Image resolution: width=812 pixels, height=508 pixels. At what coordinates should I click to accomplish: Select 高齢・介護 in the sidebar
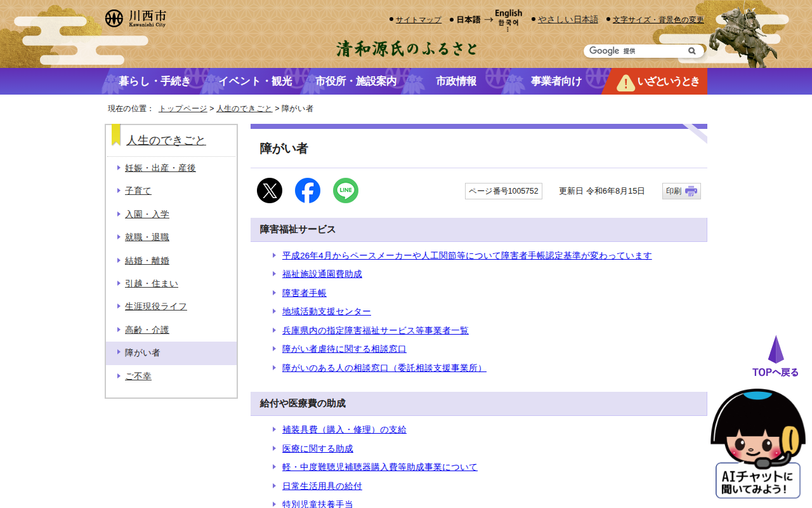tap(147, 330)
